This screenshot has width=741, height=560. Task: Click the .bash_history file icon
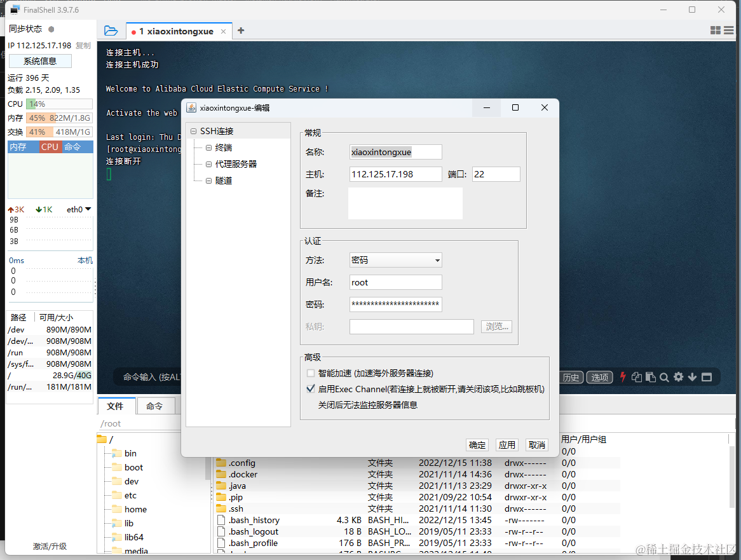point(221,520)
